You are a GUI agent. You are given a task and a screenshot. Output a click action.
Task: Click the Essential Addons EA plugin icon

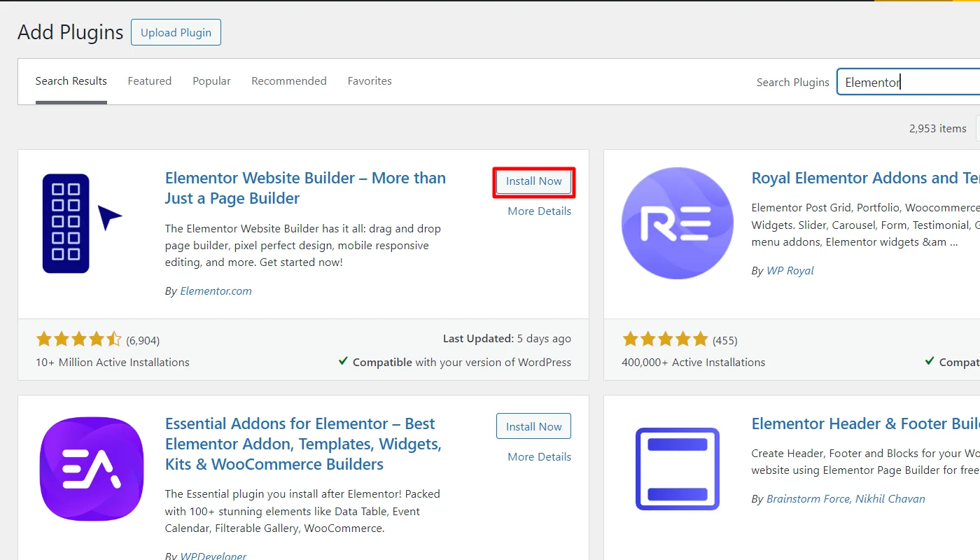pyautogui.click(x=92, y=468)
